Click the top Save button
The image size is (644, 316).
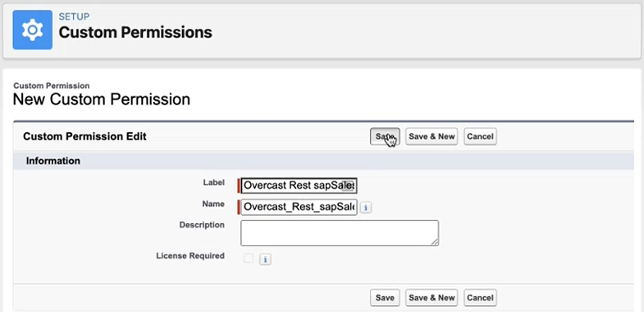pos(385,136)
